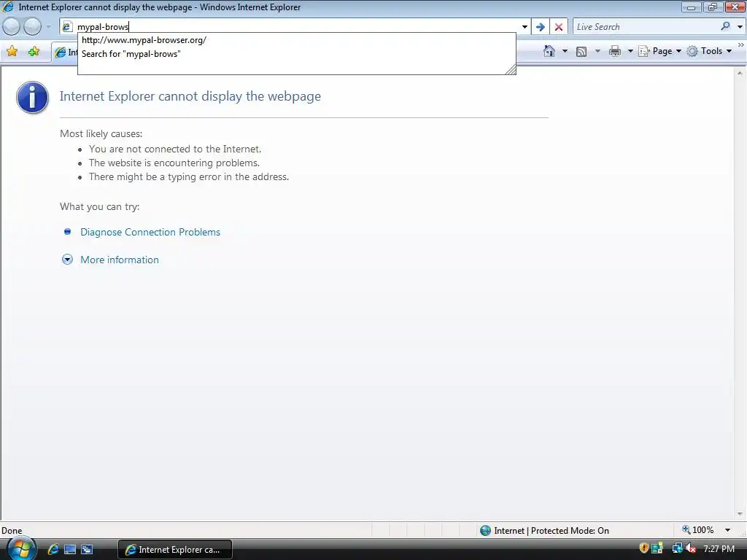Click the More information text link
The image size is (747, 560).
coord(120,260)
